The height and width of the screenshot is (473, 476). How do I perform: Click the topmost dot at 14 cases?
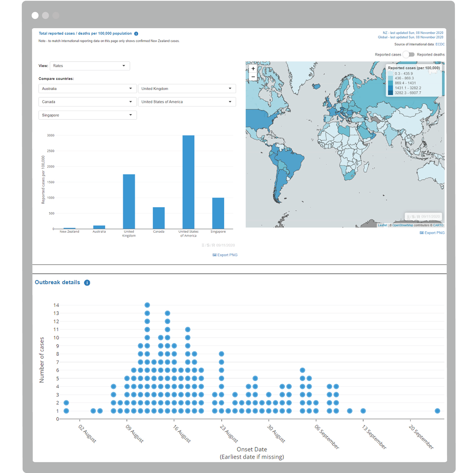coord(147,305)
